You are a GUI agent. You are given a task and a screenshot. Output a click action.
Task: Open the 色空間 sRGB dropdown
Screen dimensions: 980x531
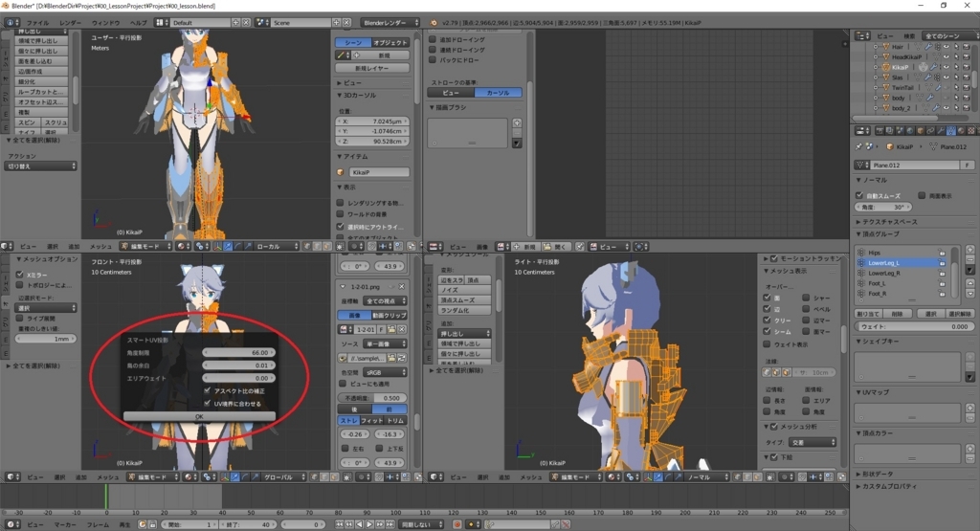point(385,372)
